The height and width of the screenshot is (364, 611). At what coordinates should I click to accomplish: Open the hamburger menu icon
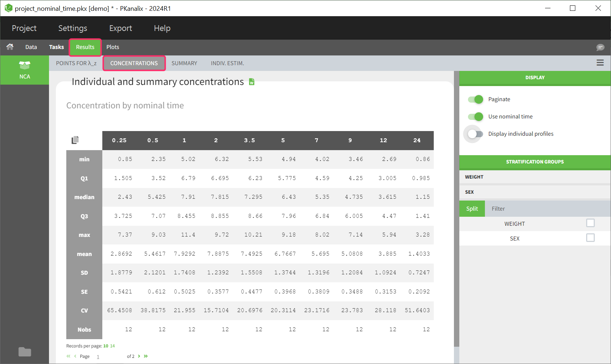pyautogui.click(x=600, y=63)
